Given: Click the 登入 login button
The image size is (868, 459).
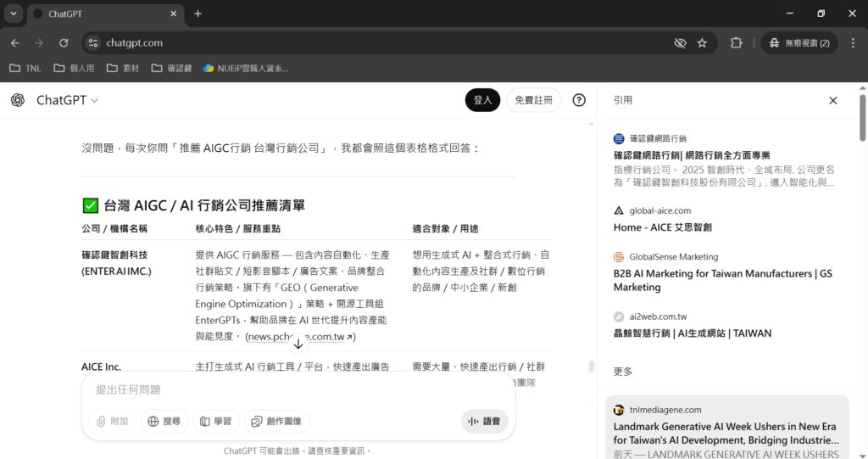Looking at the screenshot, I should (482, 100).
